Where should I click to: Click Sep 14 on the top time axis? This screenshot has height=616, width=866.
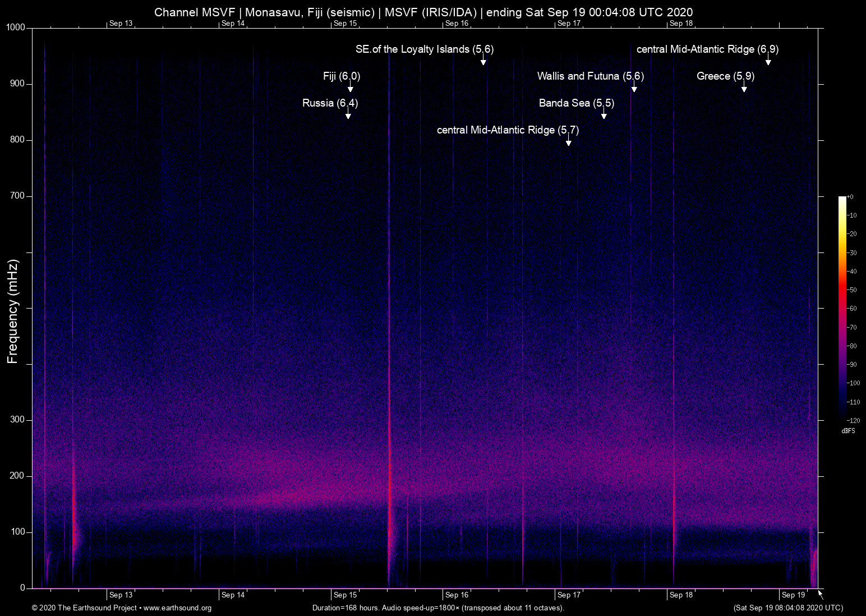[233, 24]
